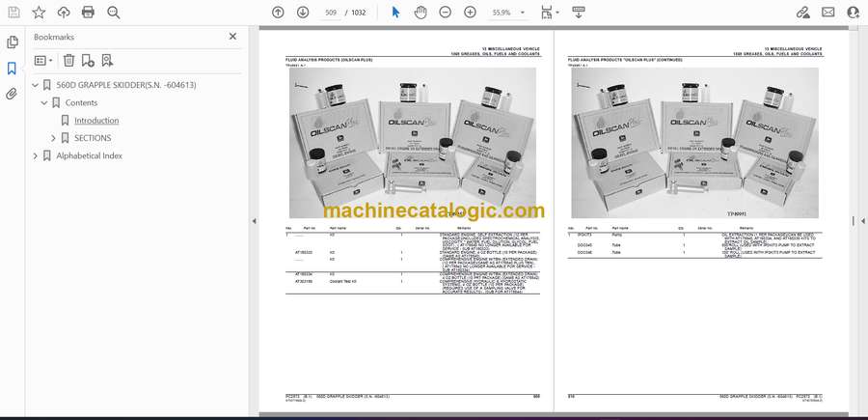Choose the Selection arrow tool
868x420 pixels.
(395, 13)
